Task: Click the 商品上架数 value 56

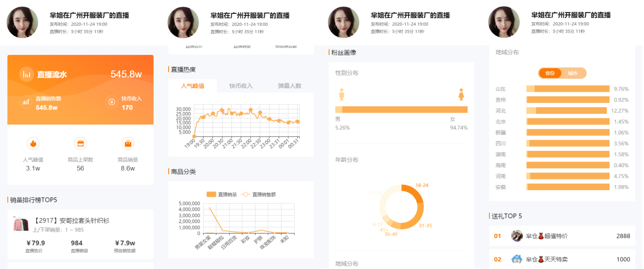Action: point(80,168)
